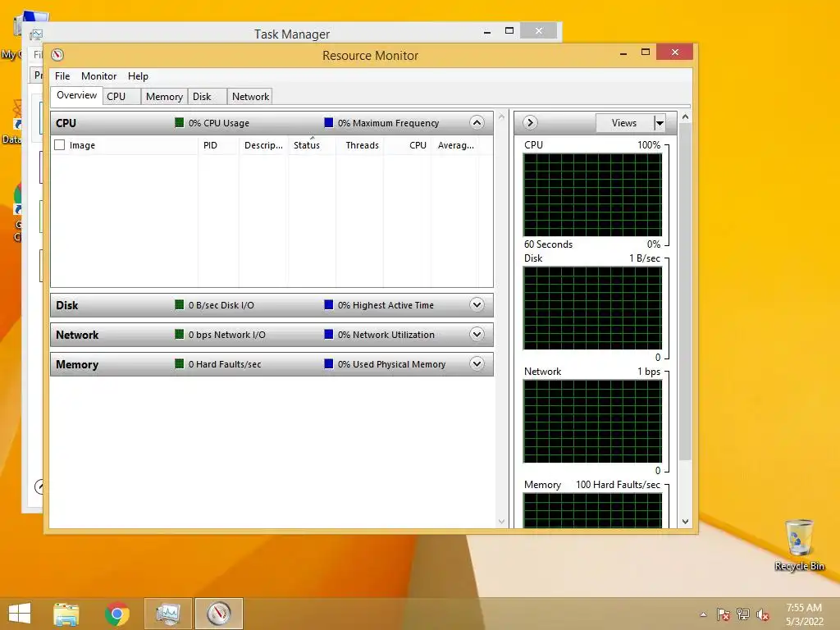
Task: Click the Network activity graph
Action: [592, 422]
